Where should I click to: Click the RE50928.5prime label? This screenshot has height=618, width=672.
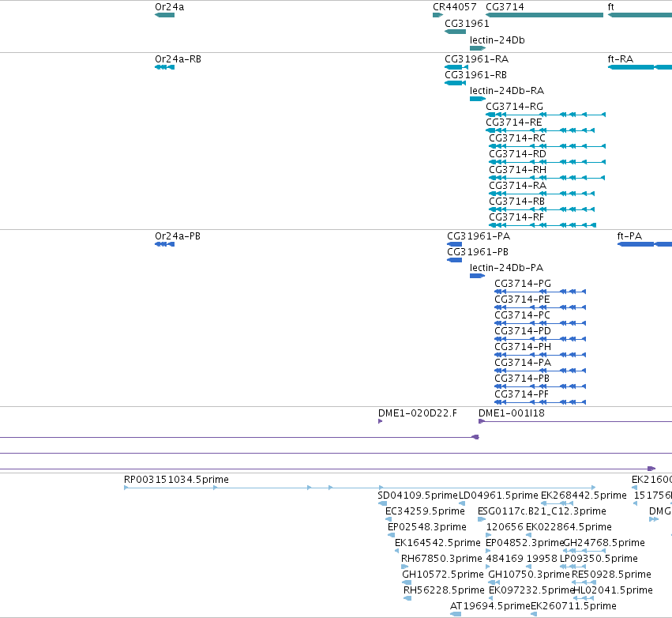(611, 575)
